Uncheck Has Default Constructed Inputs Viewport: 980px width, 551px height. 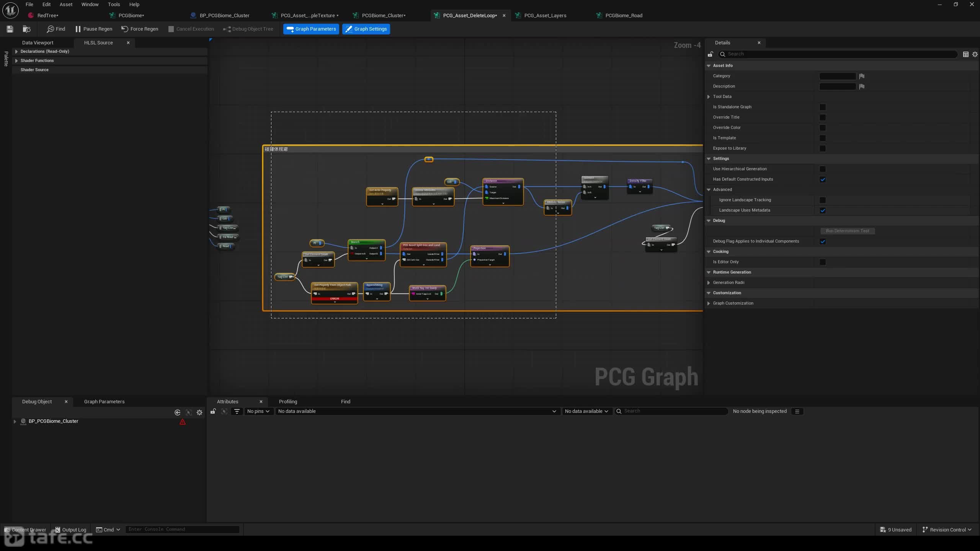click(x=823, y=179)
